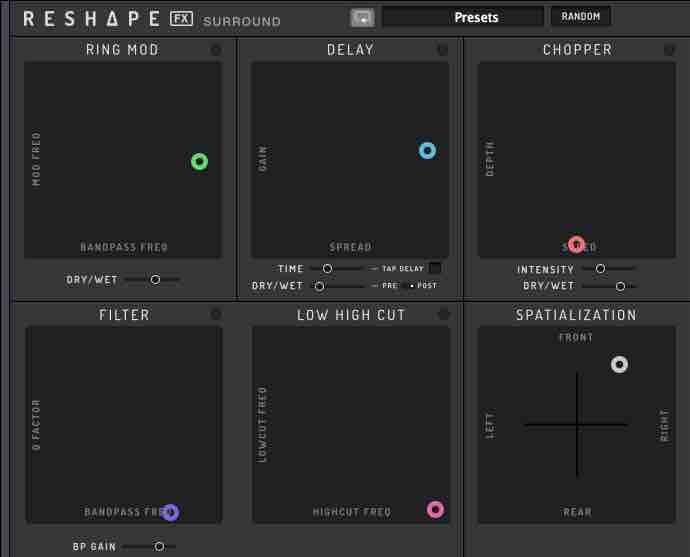690x557 pixels.
Task: Adjust the Ring Mod DRY/WET slider
Action: tap(152, 279)
